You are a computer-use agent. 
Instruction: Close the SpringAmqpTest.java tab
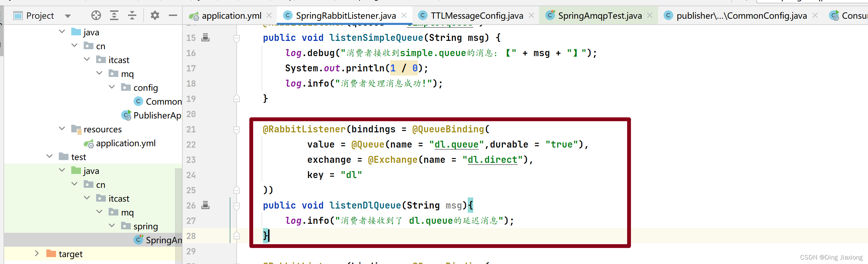tap(650, 16)
